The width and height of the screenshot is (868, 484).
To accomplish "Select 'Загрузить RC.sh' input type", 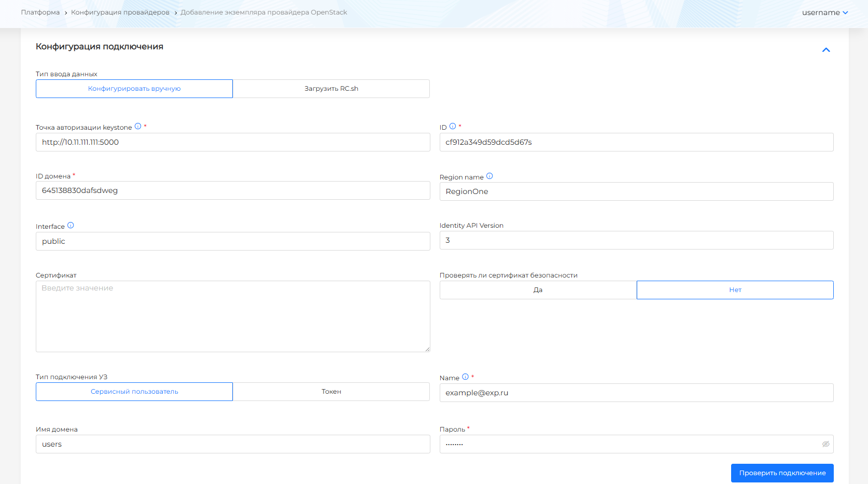I will (x=331, y=89).
